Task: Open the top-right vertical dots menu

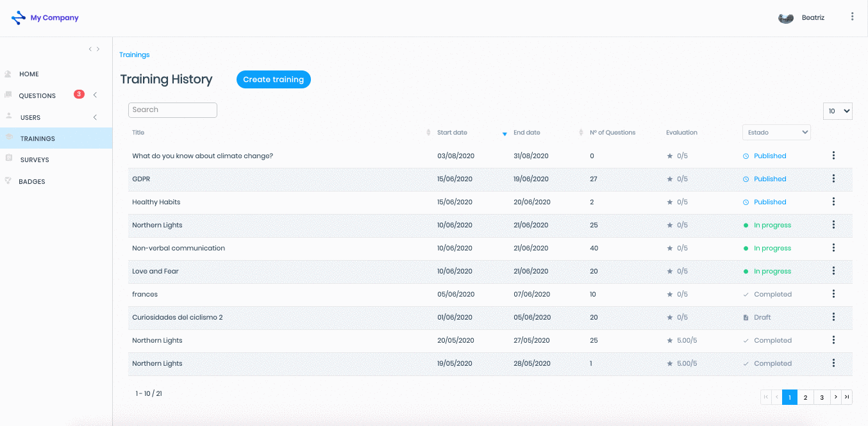Action: click(x=852, y=17)
